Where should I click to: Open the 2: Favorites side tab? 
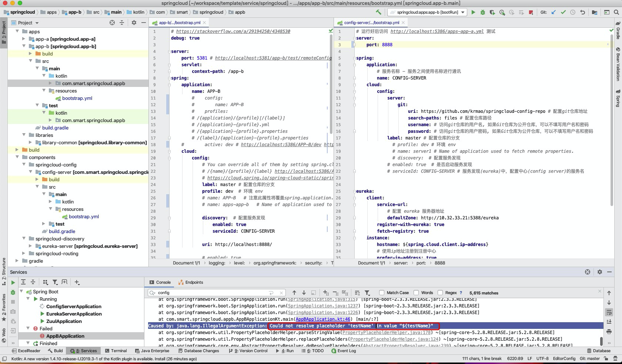coord(4,307)
